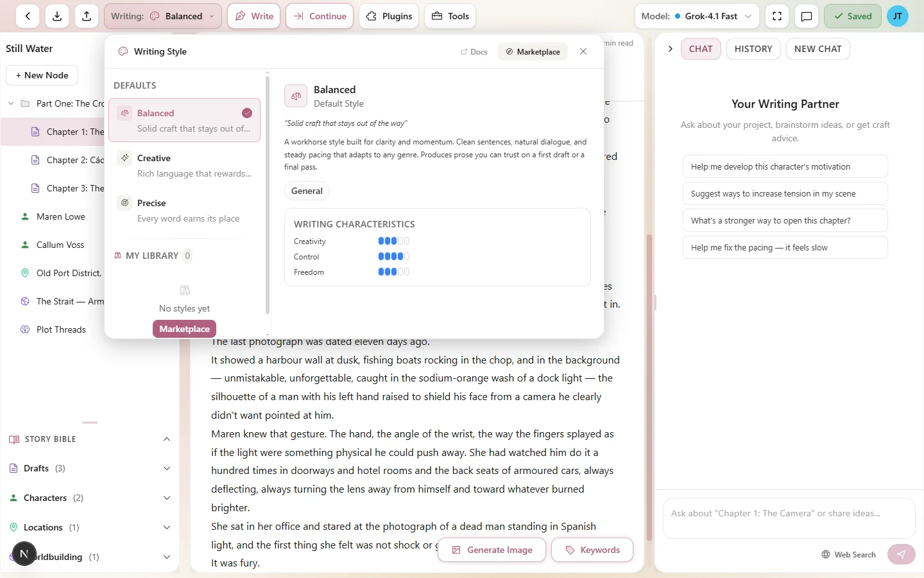Open the Tools menu in the toolbar
The width and height of the screenshot is (924, 578).
(450, 16)
